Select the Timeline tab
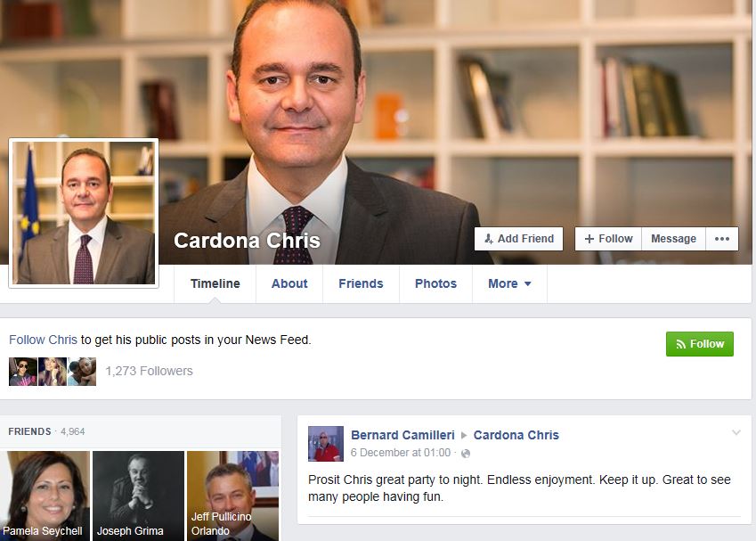756x541 pixels. click(215, 283)
